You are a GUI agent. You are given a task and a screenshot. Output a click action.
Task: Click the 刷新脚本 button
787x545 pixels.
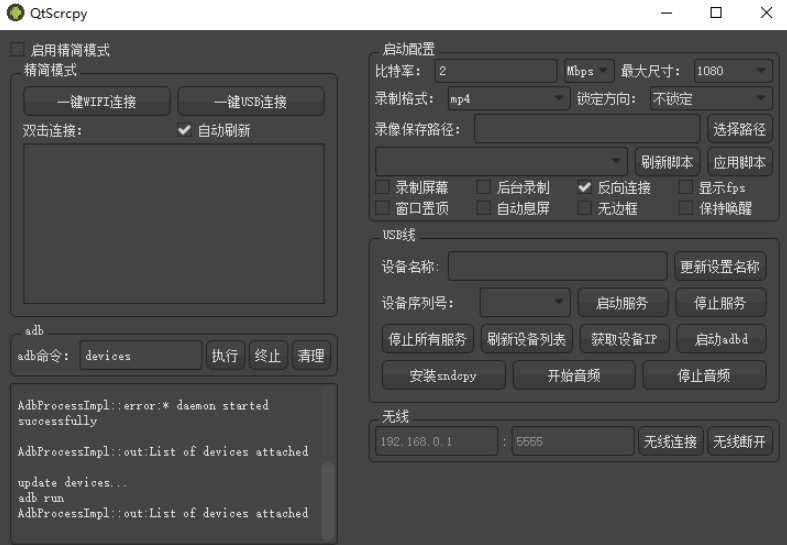coord(667,162)
